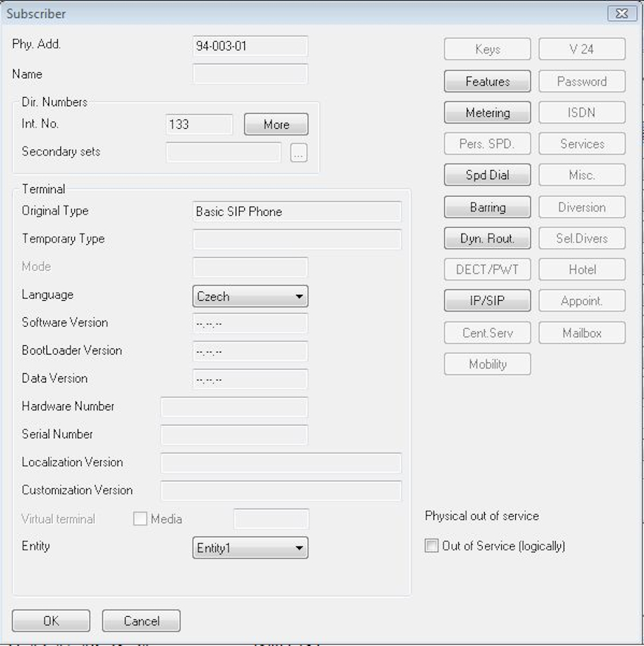Cancel the Subscriber dialog

[x=141, y=620]
